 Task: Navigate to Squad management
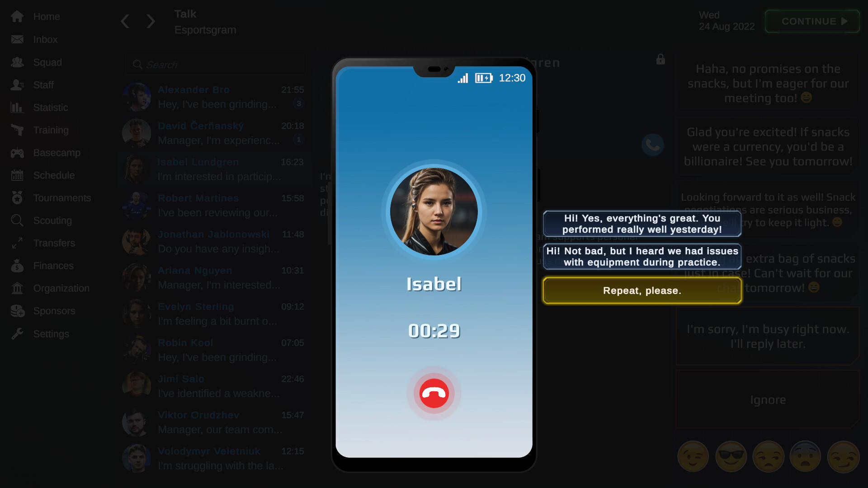click(x=47, y=62)
